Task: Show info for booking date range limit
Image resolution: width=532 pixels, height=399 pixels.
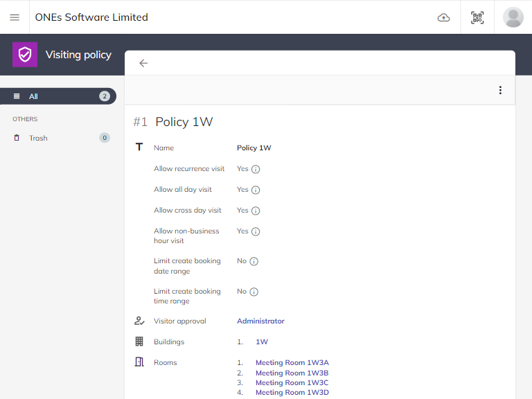Action: tap(254, 261)
